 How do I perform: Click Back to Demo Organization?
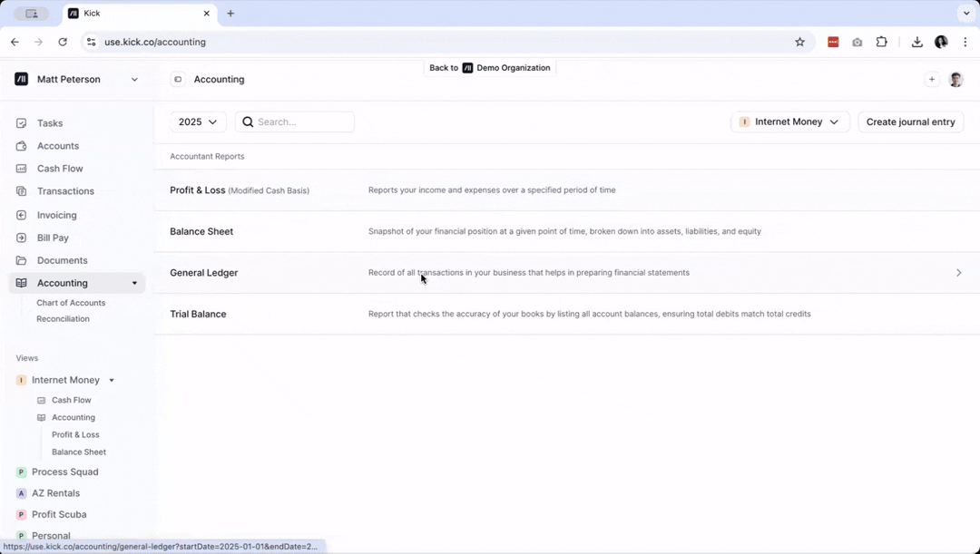coord(490,67)
